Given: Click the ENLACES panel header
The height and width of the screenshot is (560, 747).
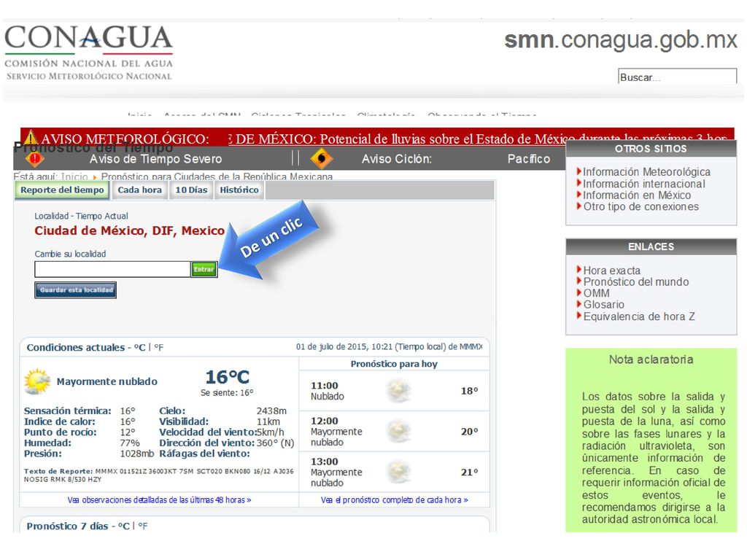Looking at the screenshot, I should 651,246.
